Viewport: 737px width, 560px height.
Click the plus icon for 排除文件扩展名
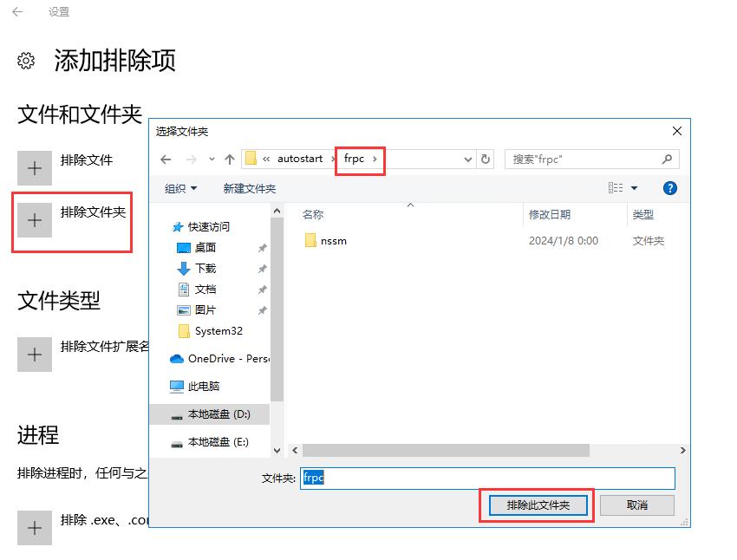(x=35, y=355)
